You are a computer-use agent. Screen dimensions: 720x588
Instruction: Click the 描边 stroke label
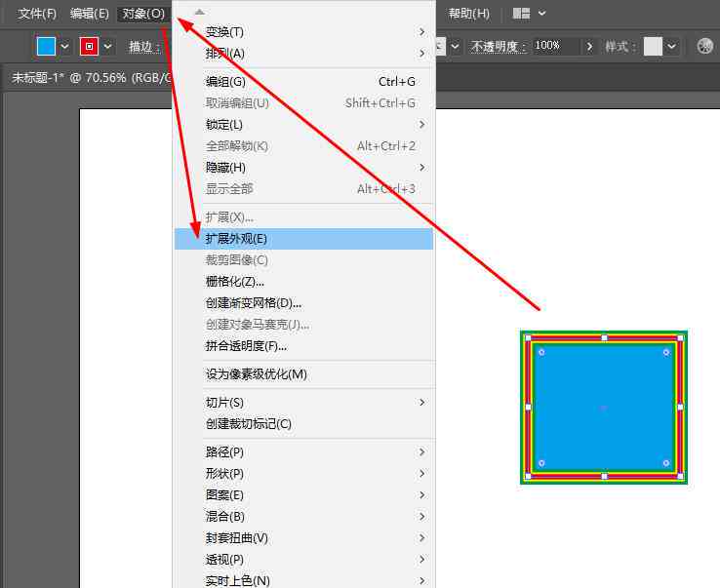(x=144, y=47)
